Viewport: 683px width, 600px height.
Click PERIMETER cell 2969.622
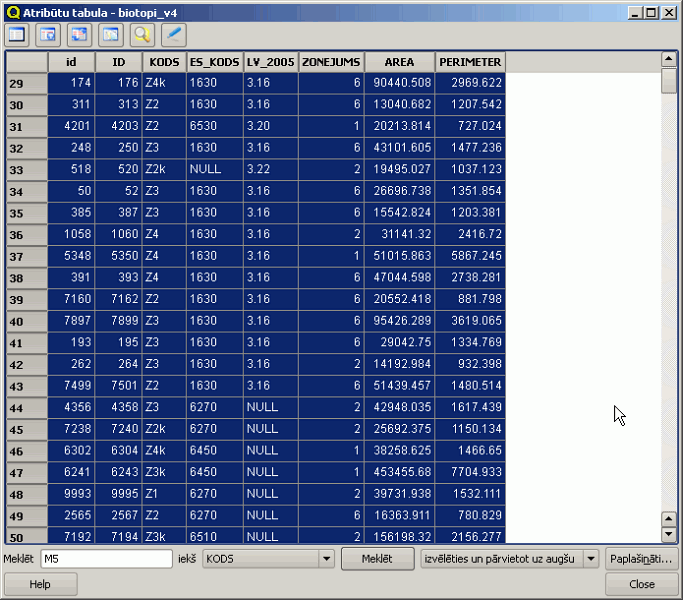(x=470, y=83)
